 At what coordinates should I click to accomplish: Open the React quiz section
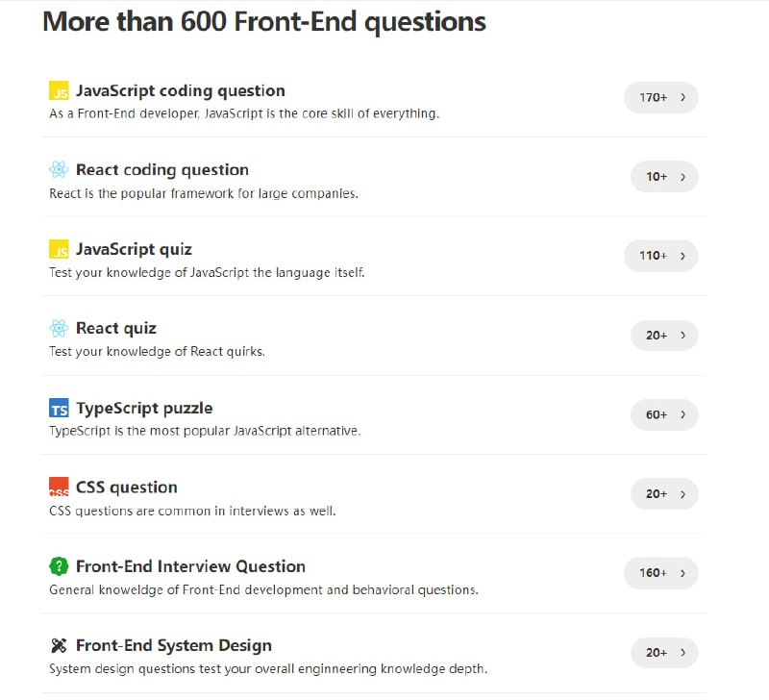119,328
